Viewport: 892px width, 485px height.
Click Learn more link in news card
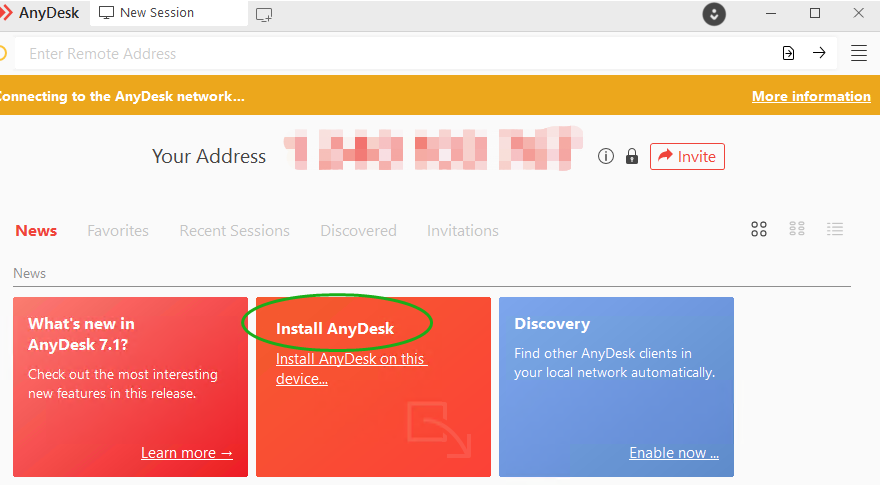pos(187,453)
